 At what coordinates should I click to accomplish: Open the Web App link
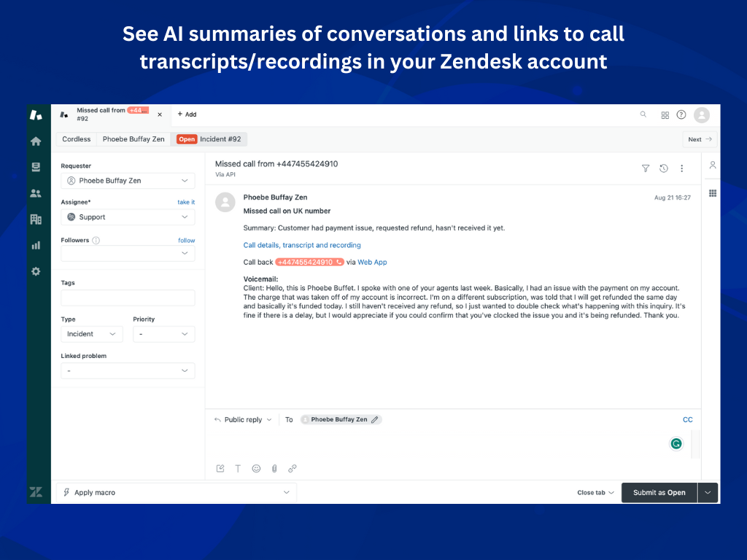[372, 262]
